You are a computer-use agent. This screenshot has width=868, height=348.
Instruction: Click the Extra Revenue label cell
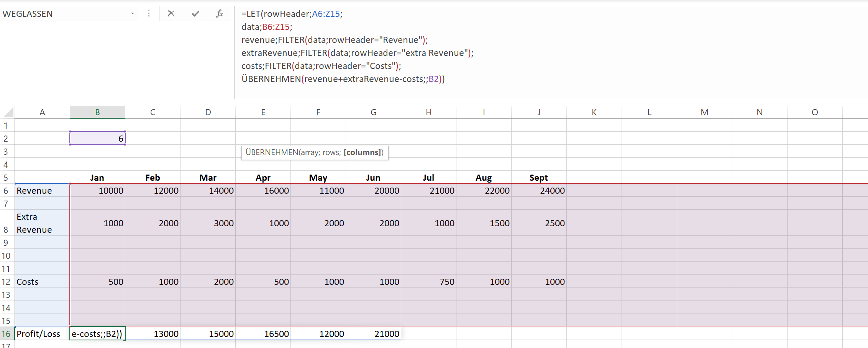tap(42, 222)
